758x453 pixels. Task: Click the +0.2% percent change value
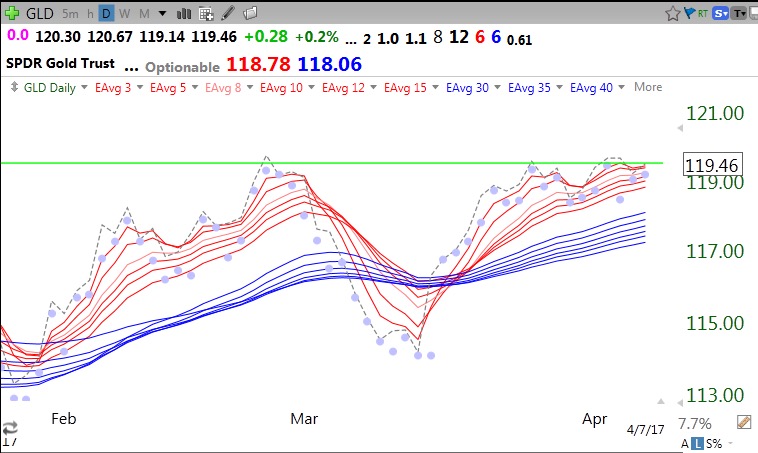coord(317,37)
